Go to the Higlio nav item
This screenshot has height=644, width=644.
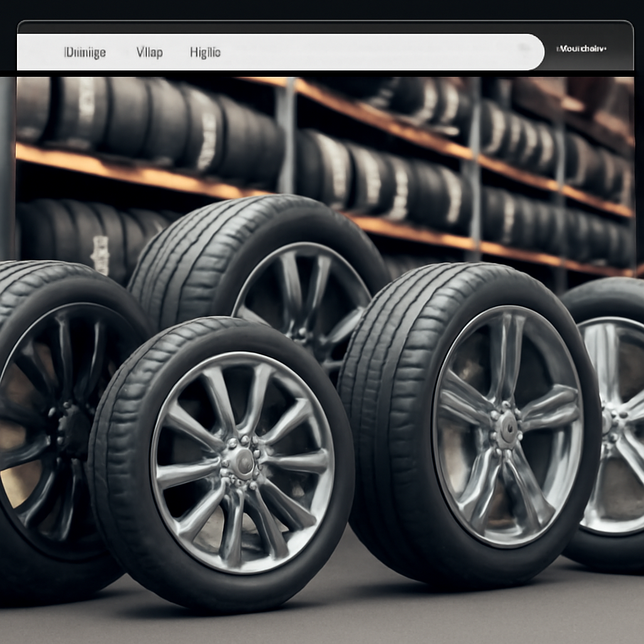(x=205, y=52)
